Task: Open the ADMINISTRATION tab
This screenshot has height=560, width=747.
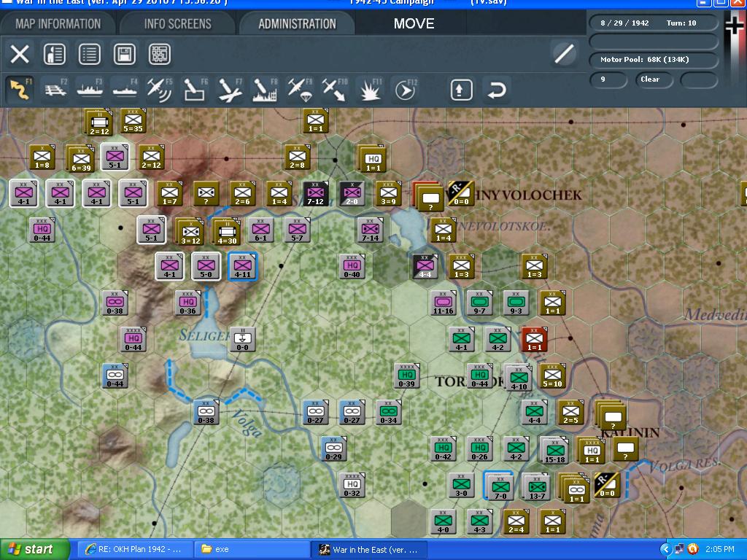Action: [298, 24]
